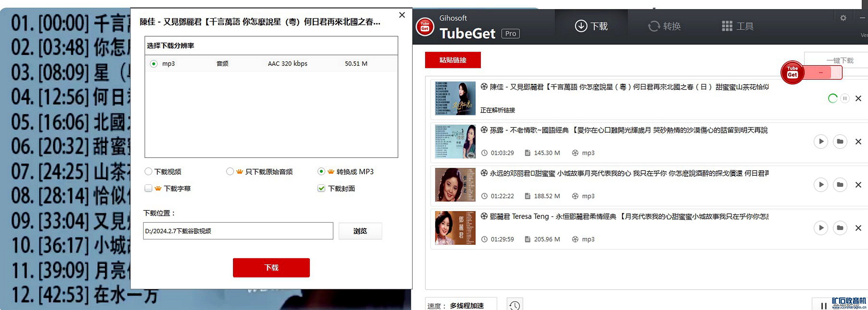This screenshot has width=868, height=310.
Task: Click the 永远的邓丽君 thumbnail
Action: [455, 184]
